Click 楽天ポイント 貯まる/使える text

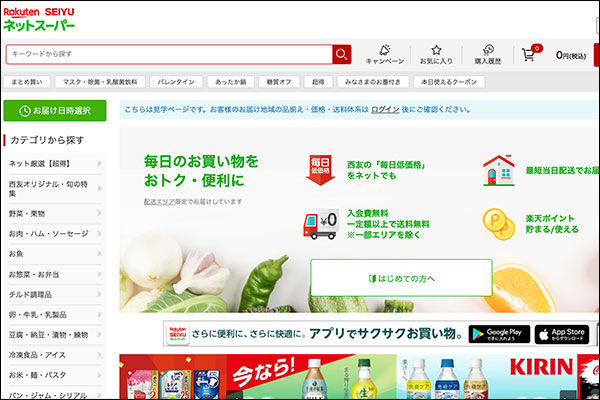[552, 224]
